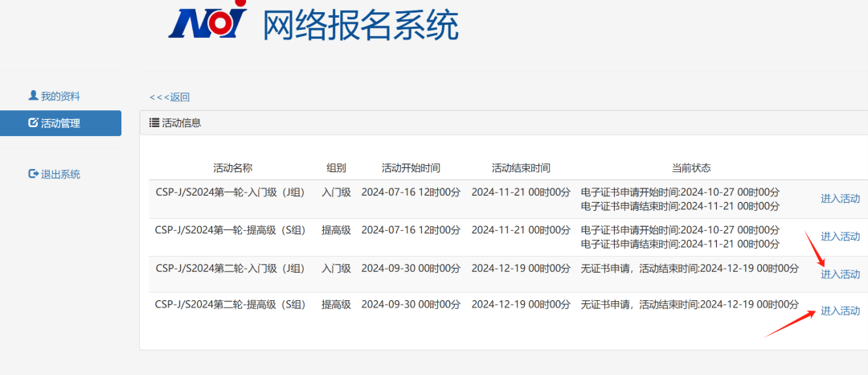Click start time of 第一轮-提高级 row

tap(411, 230)
